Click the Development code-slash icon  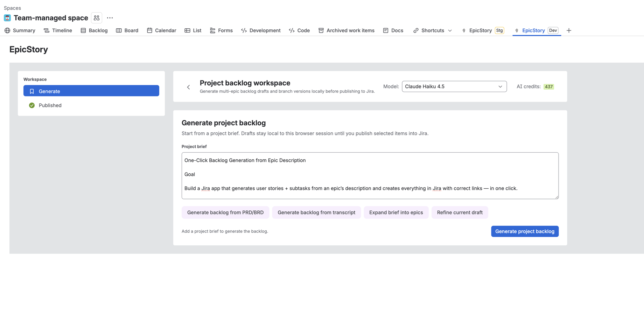244,30
